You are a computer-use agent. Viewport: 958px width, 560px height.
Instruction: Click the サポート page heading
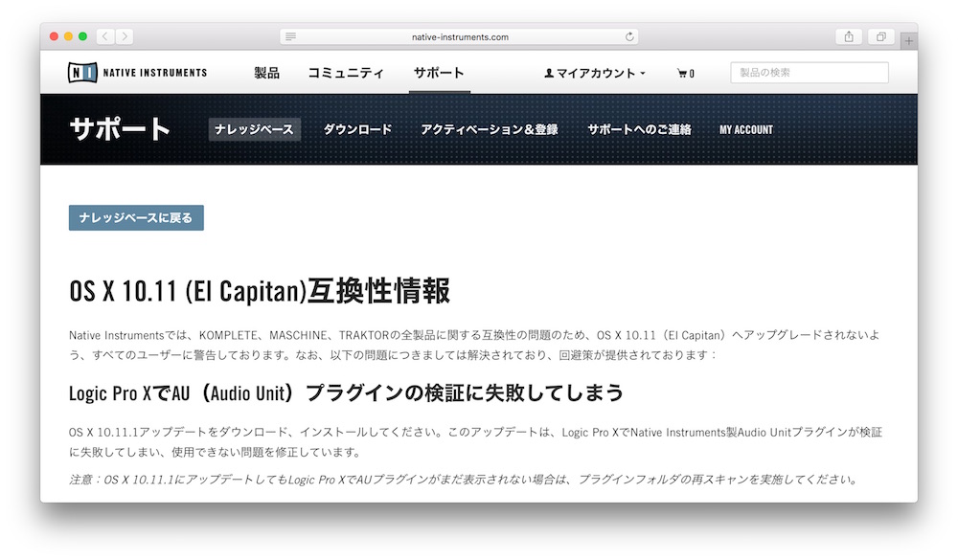coord(119,129)
